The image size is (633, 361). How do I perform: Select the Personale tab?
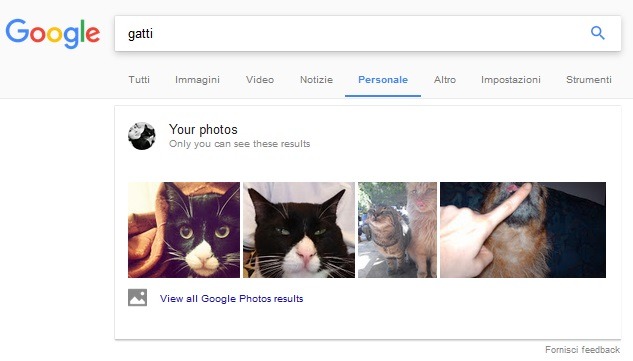[383, 80]
